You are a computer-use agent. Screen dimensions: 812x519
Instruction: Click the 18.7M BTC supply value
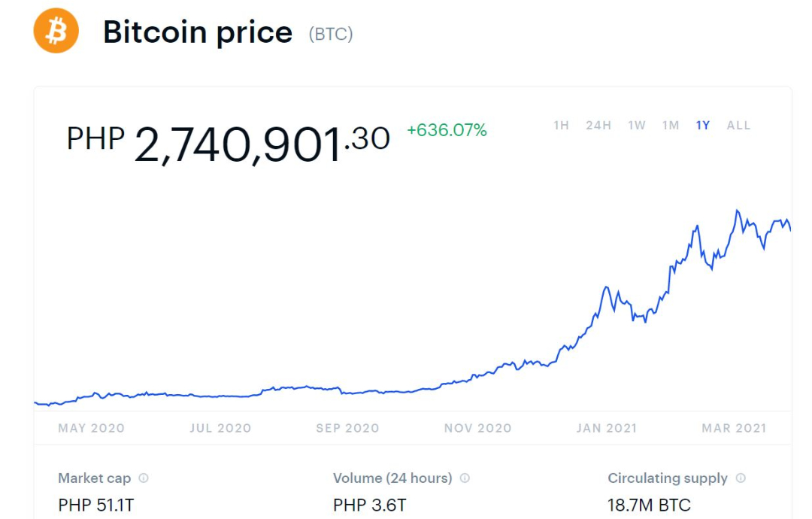649,505
